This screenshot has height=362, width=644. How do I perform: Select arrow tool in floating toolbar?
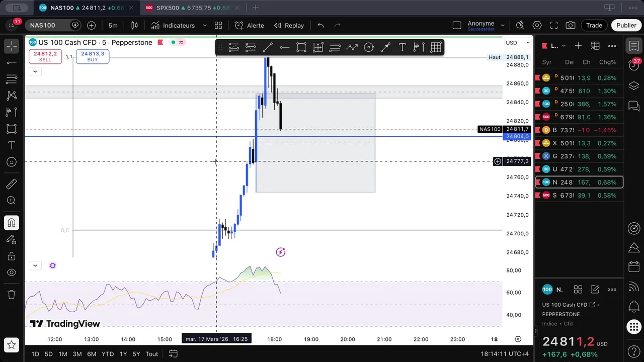click(x=385, y=47)
